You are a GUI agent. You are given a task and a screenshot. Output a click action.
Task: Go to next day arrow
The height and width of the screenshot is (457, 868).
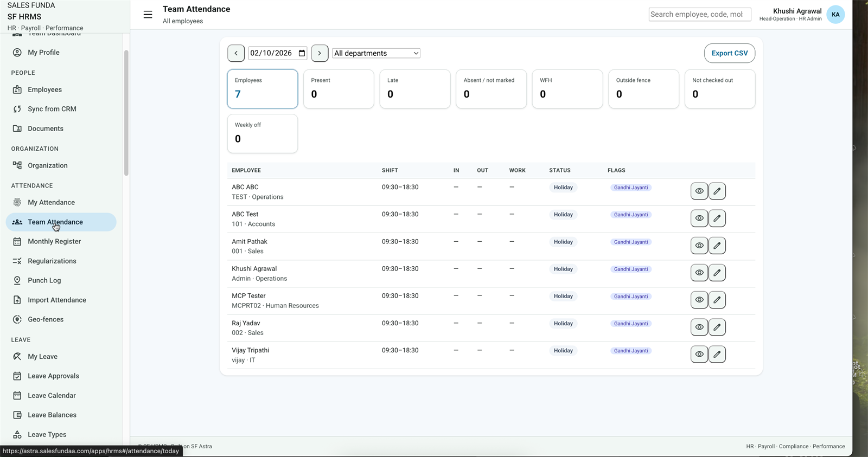(x=320, y=53)
